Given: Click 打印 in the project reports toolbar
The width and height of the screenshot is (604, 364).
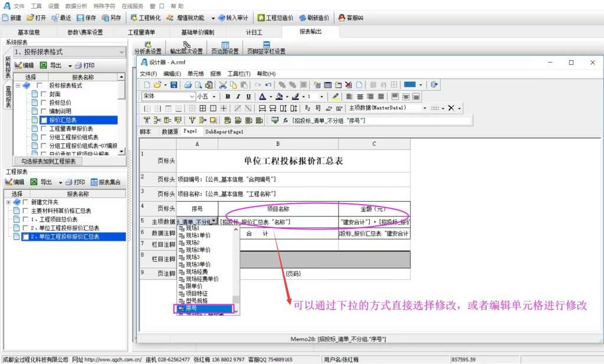Looking at the screenshot, I should [x=75, y=182].
